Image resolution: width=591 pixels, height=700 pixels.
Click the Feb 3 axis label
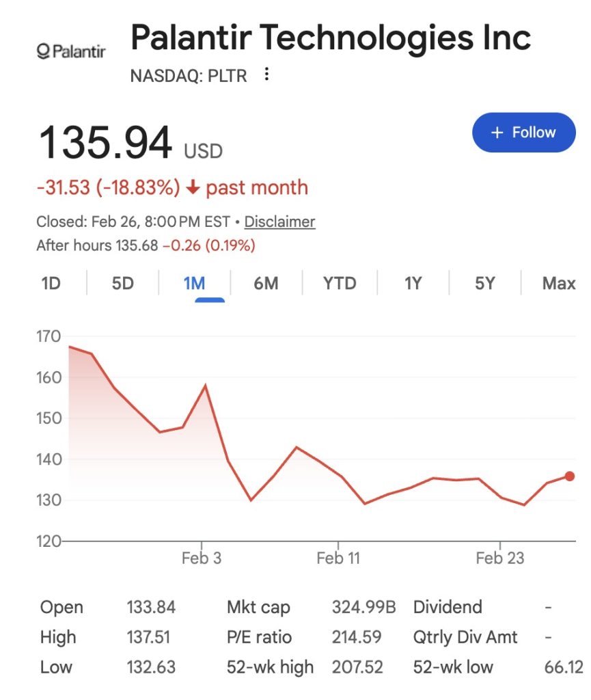click(x=202, y=558)
